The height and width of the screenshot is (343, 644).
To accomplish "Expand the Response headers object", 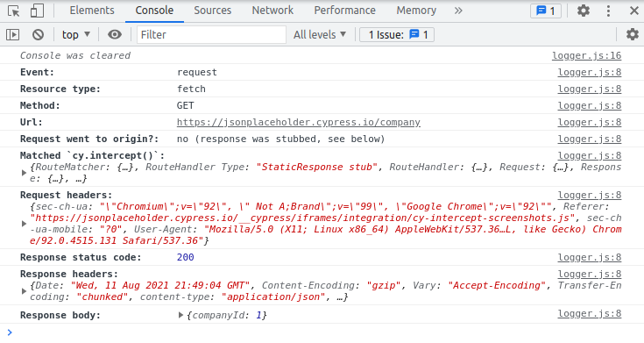I will coord(24,291).
